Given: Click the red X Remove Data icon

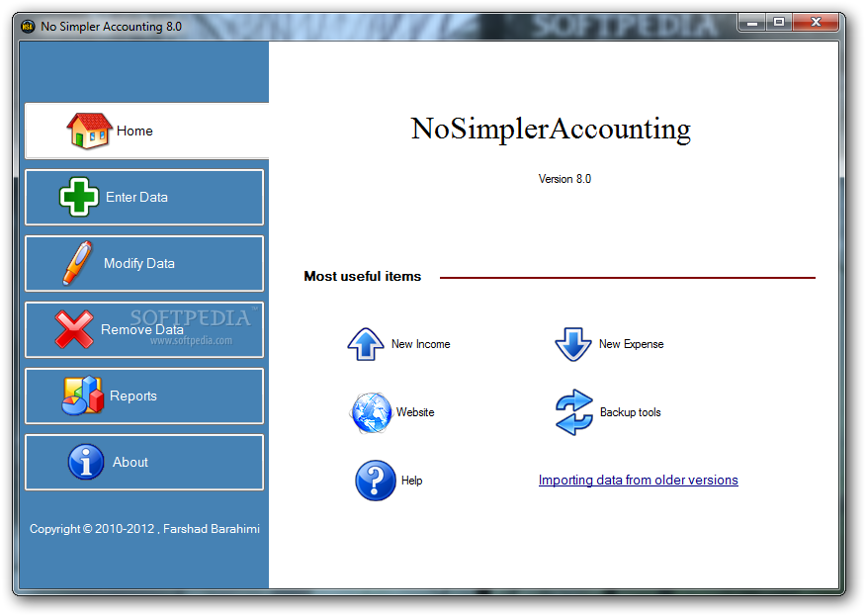Looking at the screenshot, I should [74, 329].
